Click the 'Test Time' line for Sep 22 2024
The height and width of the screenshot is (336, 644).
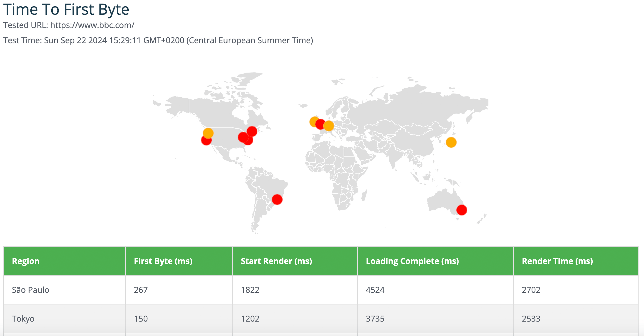click(x=158, y=40)
